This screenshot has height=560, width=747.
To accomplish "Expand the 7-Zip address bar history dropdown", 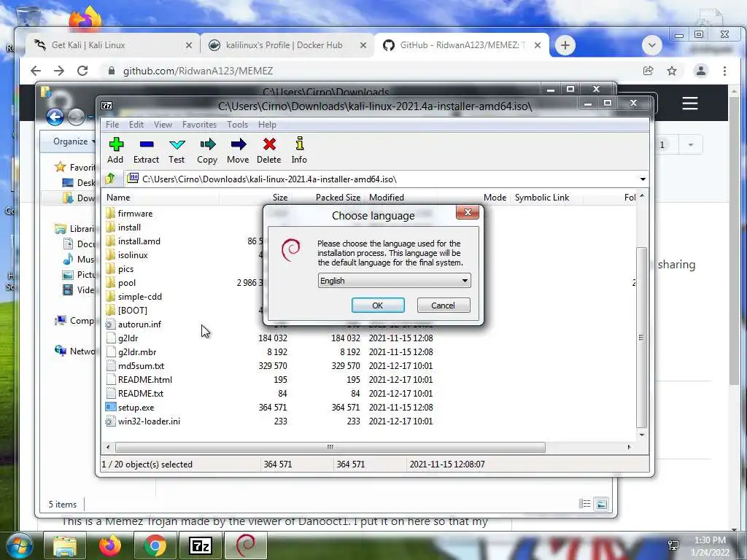I will coord(643,179).
